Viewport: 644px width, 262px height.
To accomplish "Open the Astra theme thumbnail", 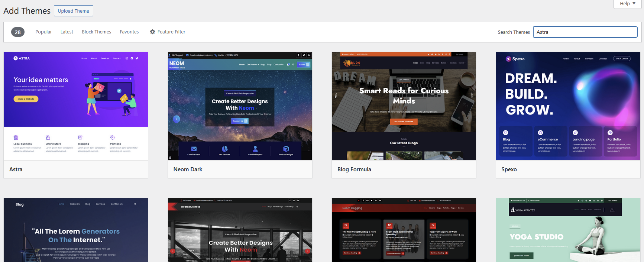I will [x=76, y=106].
